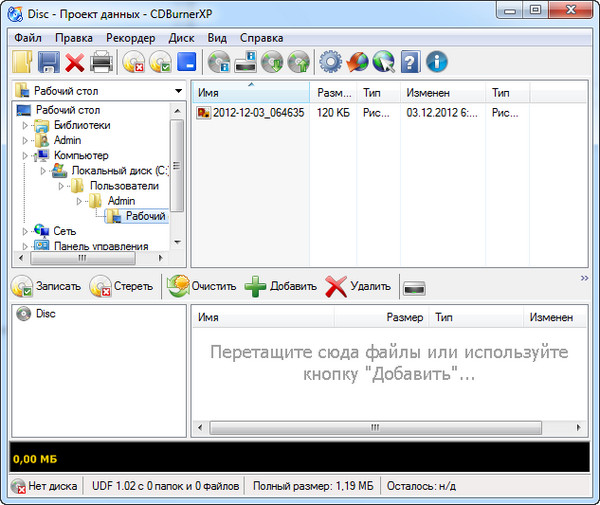Screen dimensions: 600x505
Task: Click the Добавить button
Action: click(x=281, y=287)
